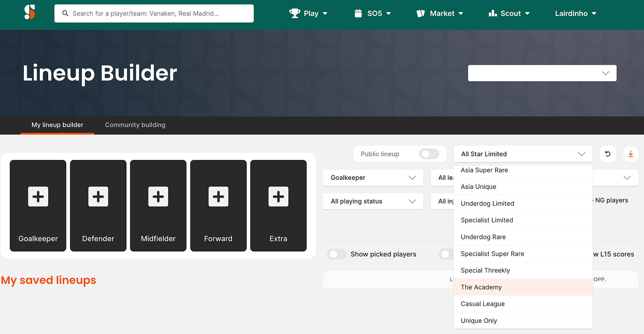Toggle the Public lineup switch
The width and height of the screenshot is (644, 334).
(429, 154)
